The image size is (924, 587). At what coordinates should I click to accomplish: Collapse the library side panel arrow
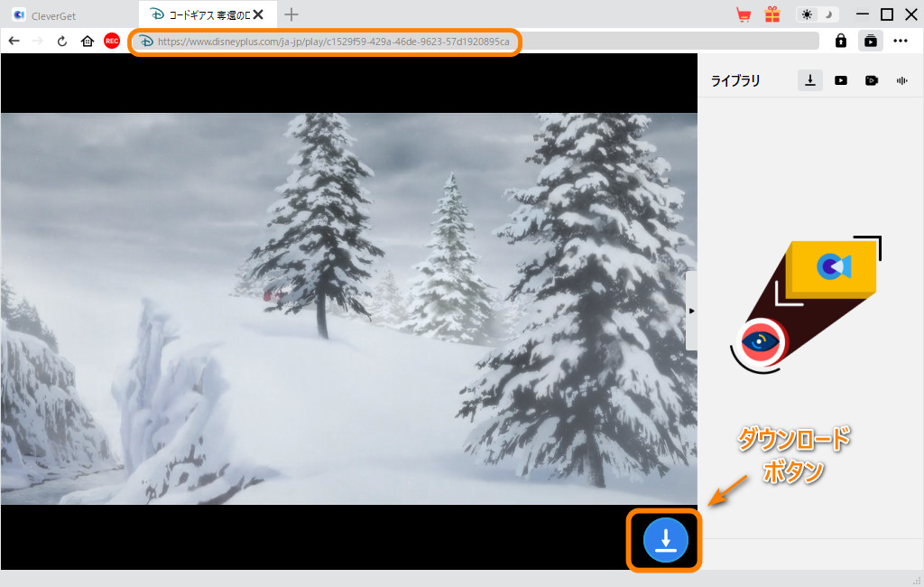(691, 311)
